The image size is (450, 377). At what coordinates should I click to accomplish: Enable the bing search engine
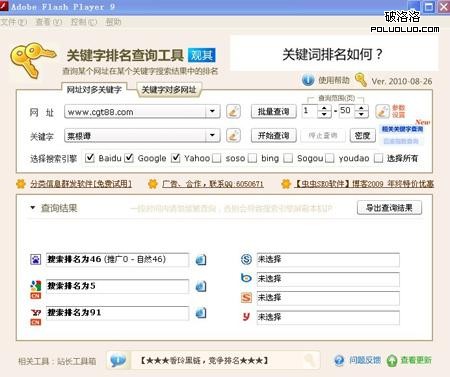pyautogui.click(x=253, y=158)
